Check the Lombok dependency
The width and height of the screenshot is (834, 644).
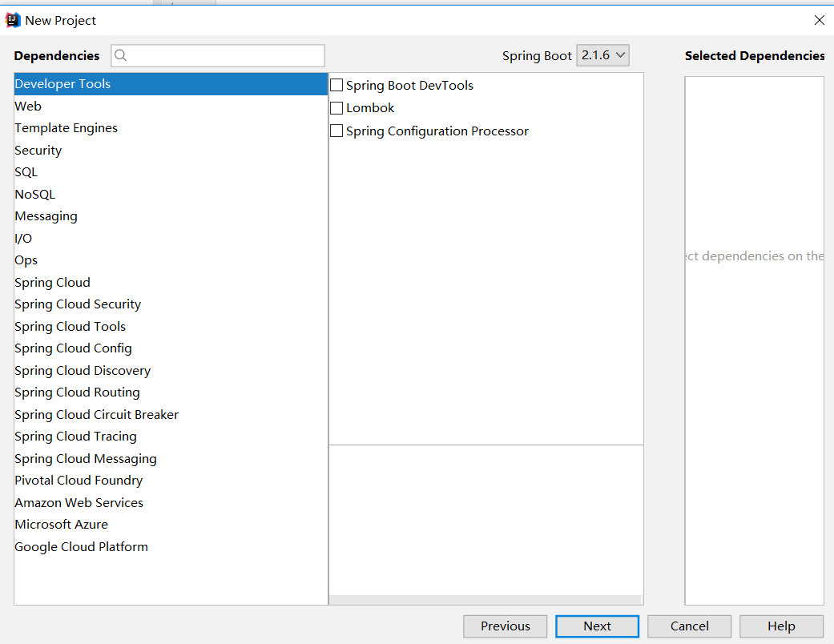(336, 108)
